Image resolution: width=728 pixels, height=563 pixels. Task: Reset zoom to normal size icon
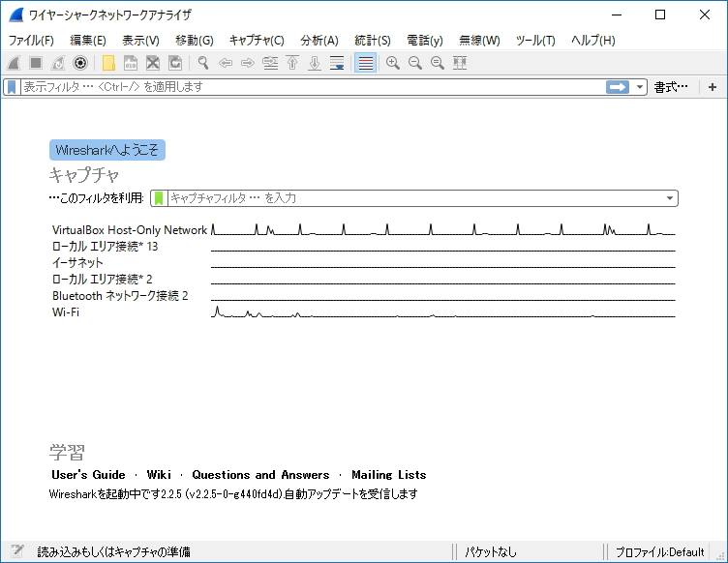pos(438,63)
